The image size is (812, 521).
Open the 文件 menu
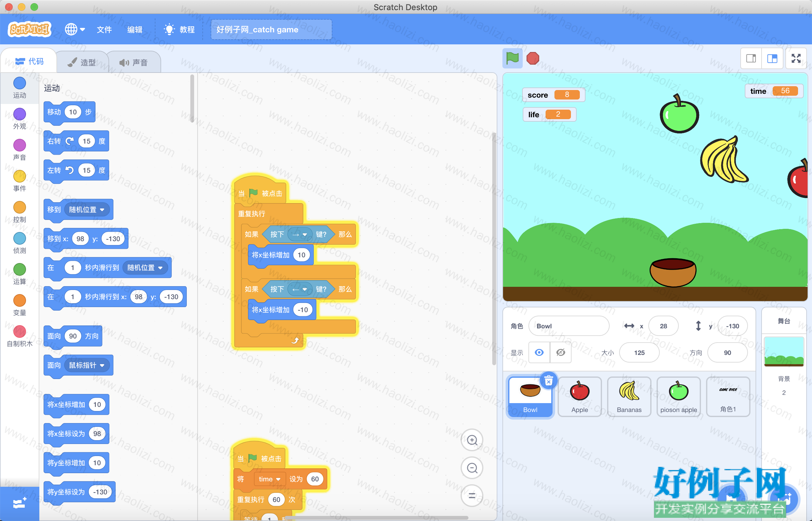[104, 29]
